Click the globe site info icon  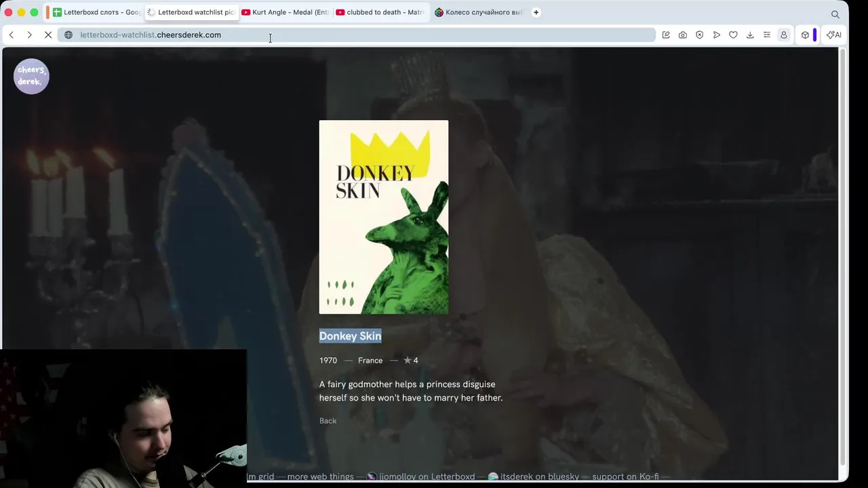pyautogui.click(x=68, y=35)
